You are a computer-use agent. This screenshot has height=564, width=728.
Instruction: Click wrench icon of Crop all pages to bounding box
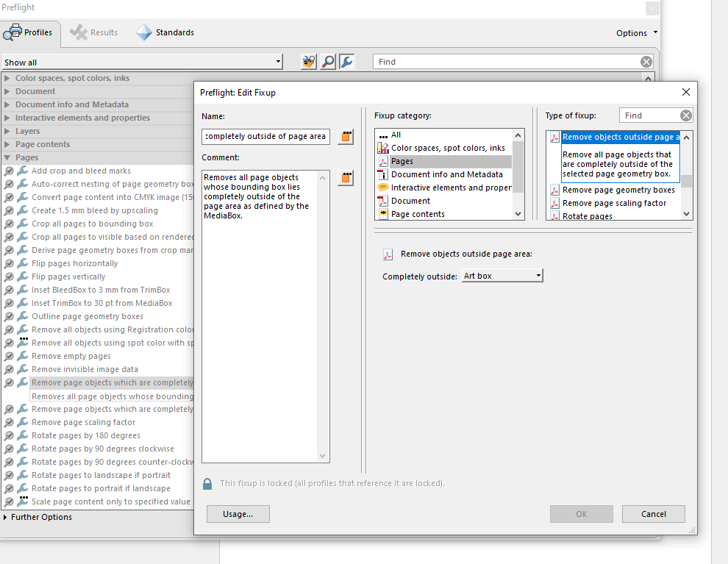[x=22, y=224]
